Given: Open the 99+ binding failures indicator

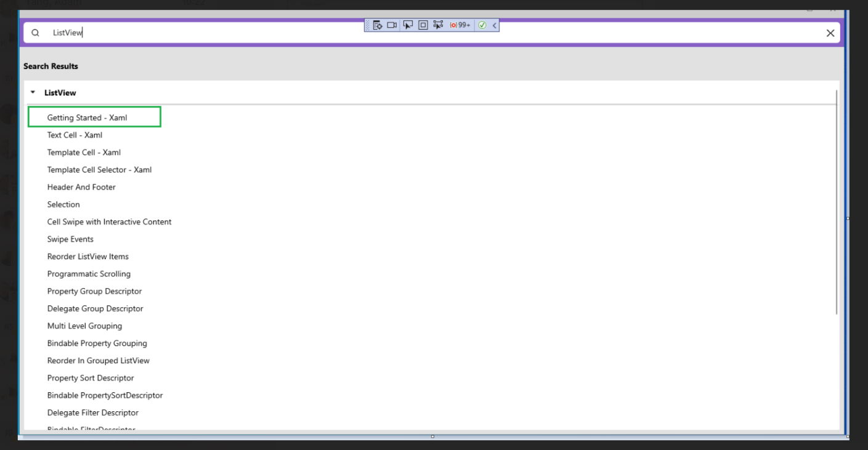Looking at the screenshot, I should click(460, 25).
